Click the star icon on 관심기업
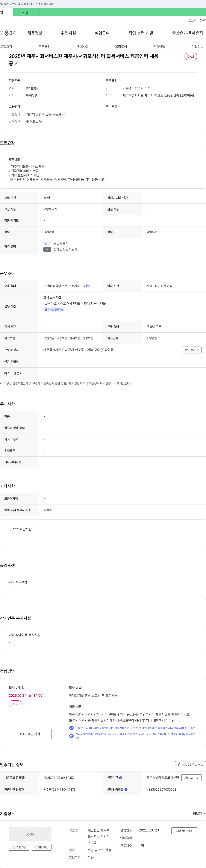The image size is (206, 868). [x=14, y=847]
